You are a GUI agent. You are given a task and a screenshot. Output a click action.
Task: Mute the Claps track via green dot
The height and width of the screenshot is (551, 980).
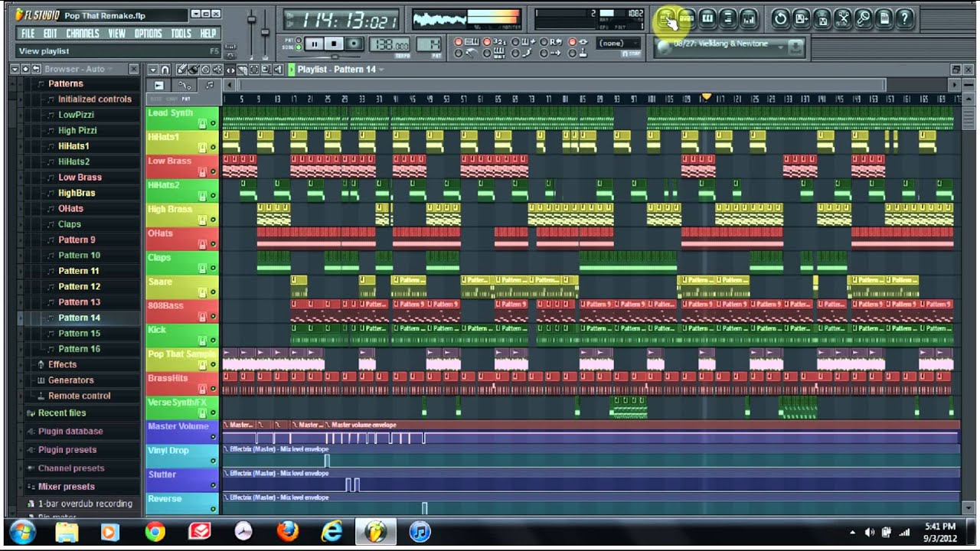click(213, 268)
